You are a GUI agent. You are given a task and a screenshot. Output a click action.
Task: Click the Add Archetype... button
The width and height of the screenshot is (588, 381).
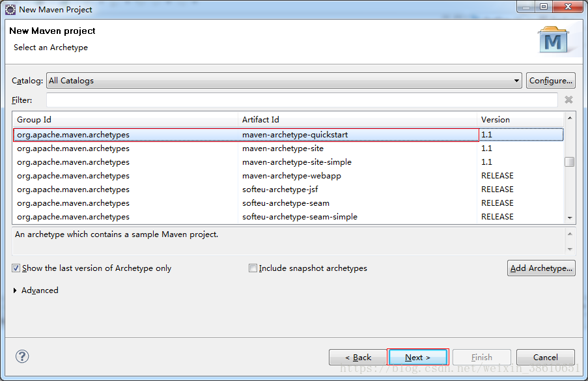(541, 268)
